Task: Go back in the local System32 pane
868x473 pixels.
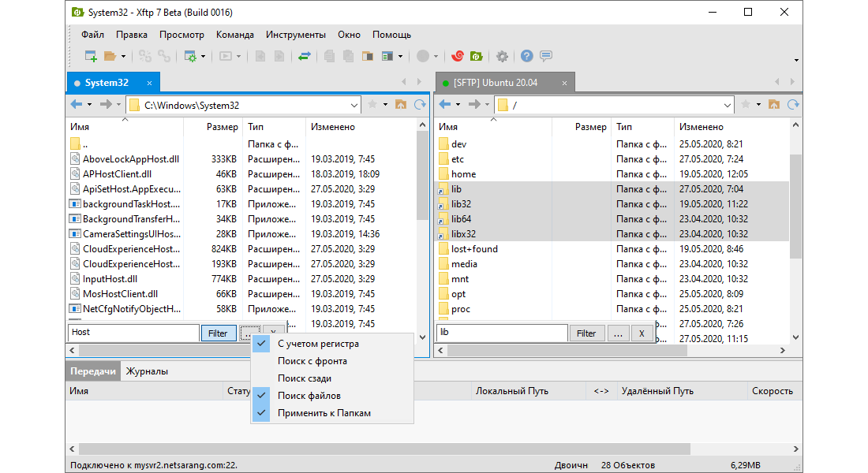Action: tap(77, 105)
